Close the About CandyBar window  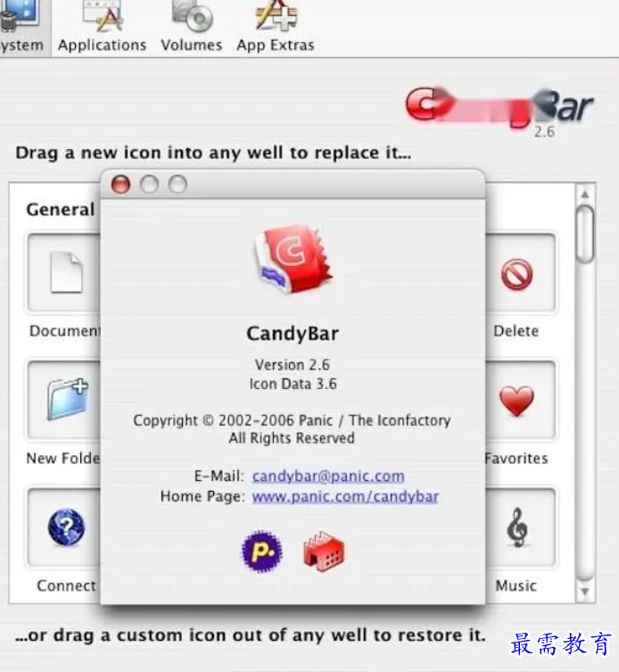point(120,185)
